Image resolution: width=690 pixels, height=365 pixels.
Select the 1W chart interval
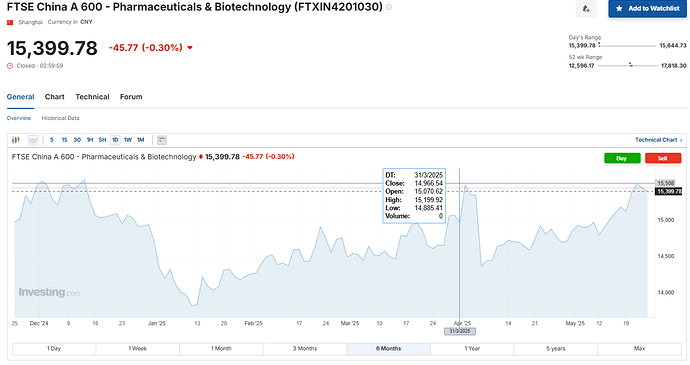(x=128, y=140)
